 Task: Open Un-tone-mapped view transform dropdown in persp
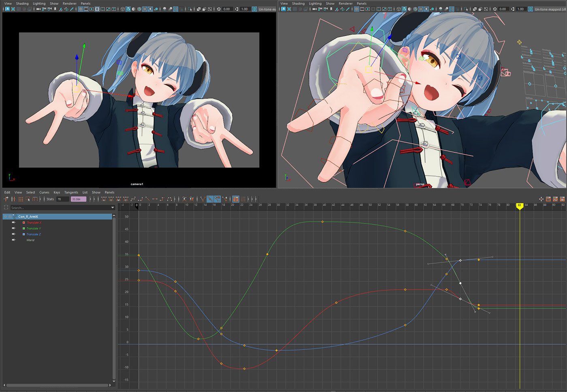tap(550, 9)
